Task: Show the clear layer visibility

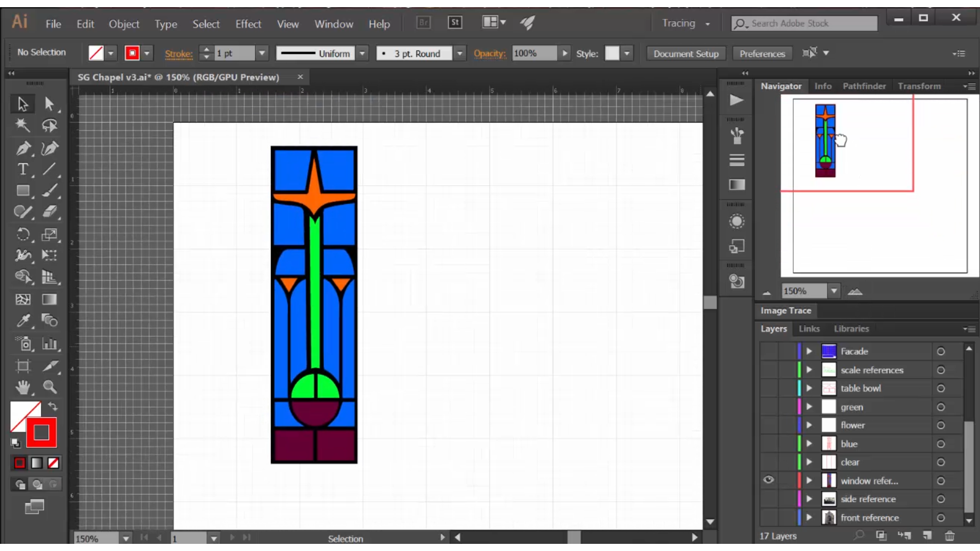Action: 768,462
